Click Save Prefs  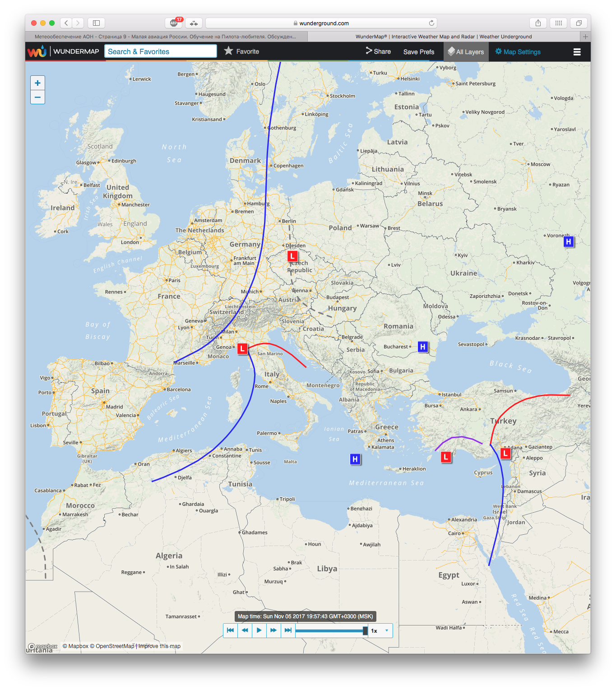pyautogui.click(x=418, y=52)
